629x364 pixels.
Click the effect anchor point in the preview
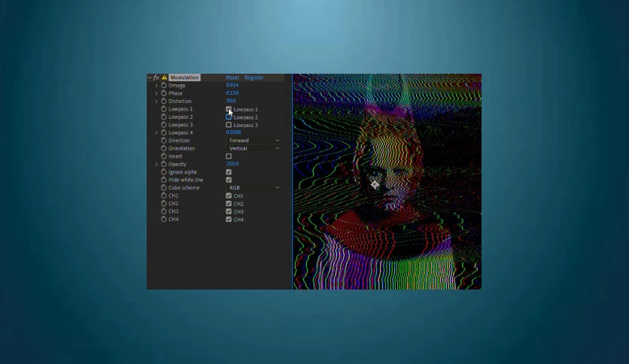pyautogui.click(x=375, y=184)
